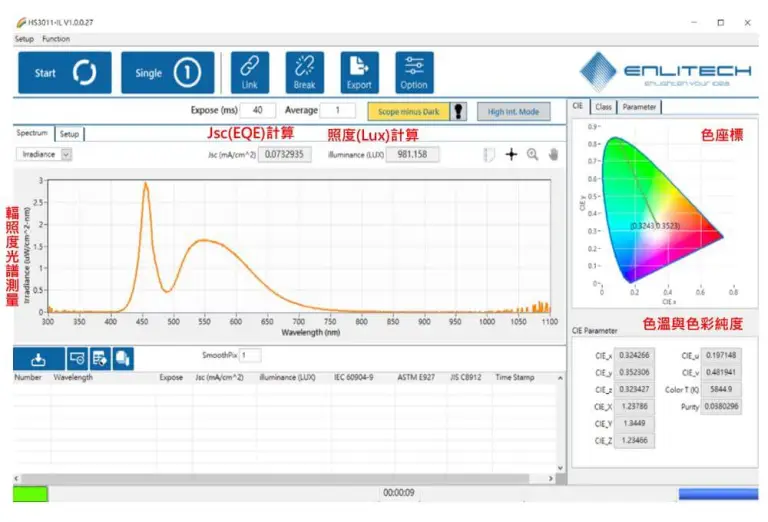This screenshot has width=768, height=522.
Task: Toggle High Int. Mode
Action: click(513, 112)
